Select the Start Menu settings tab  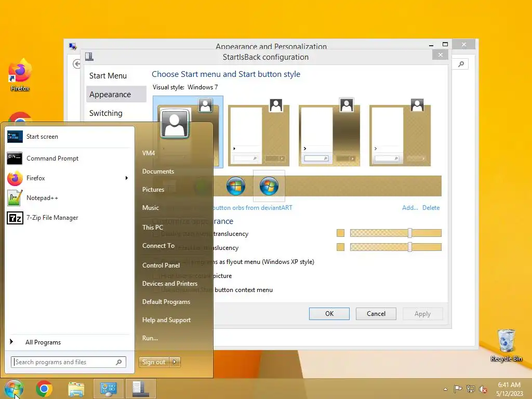[x=116, y=76]
